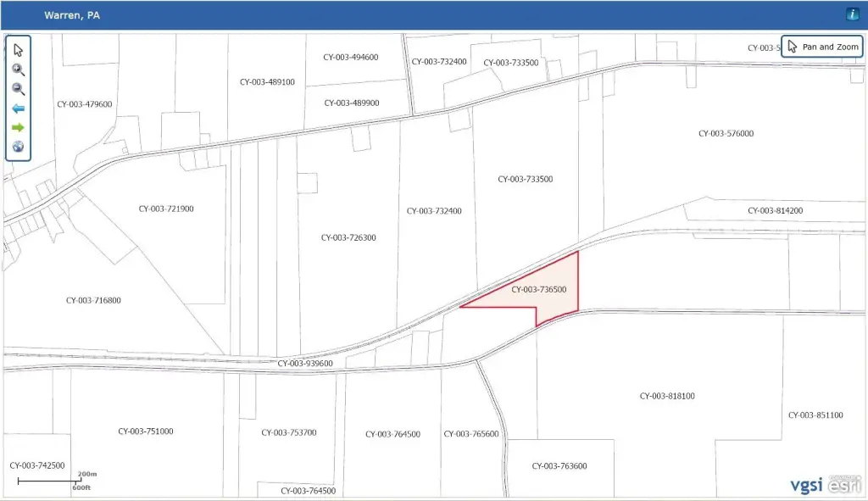
Task: Click the Warren, PA title text
Action: coord(72,15)
